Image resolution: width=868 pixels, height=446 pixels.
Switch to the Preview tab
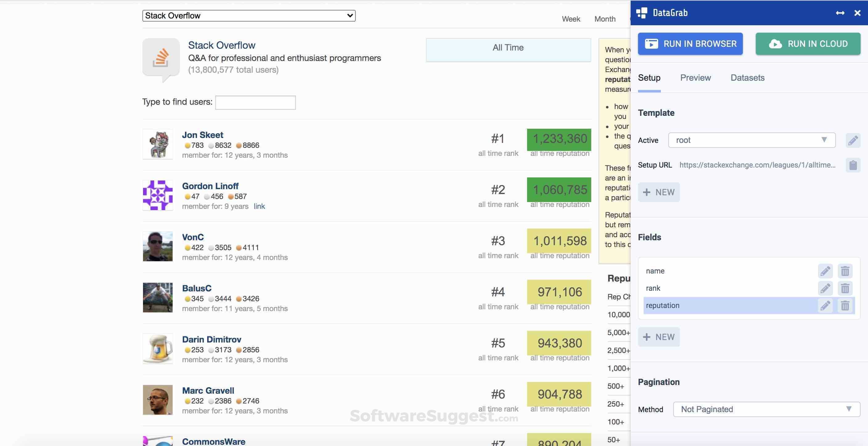[x=695, y=77]
